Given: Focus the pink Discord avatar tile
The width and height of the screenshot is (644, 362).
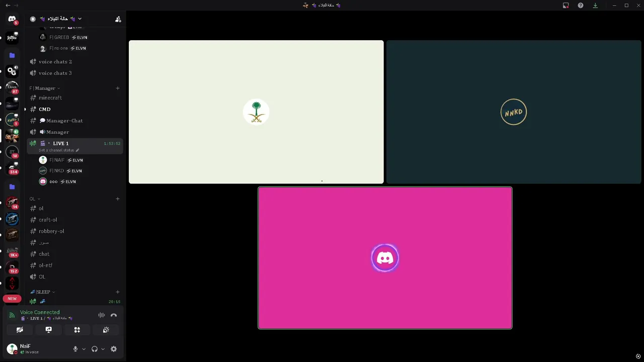Looking at the screenshot, I should coord(385,258).
